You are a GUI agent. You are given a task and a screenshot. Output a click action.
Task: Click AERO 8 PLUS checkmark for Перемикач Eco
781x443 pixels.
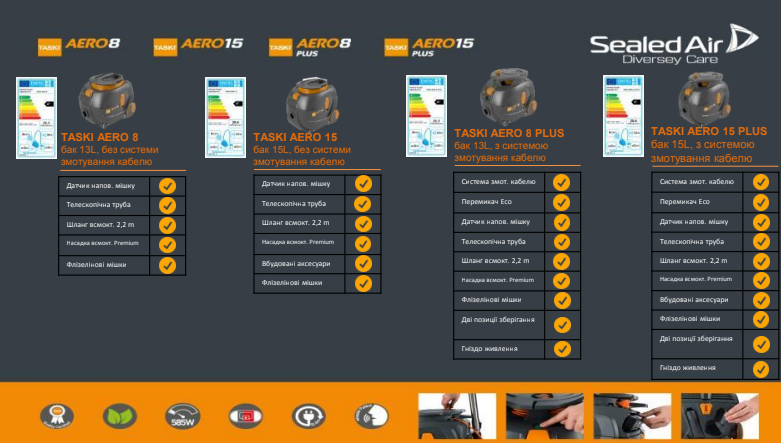(x=561, y=202)
